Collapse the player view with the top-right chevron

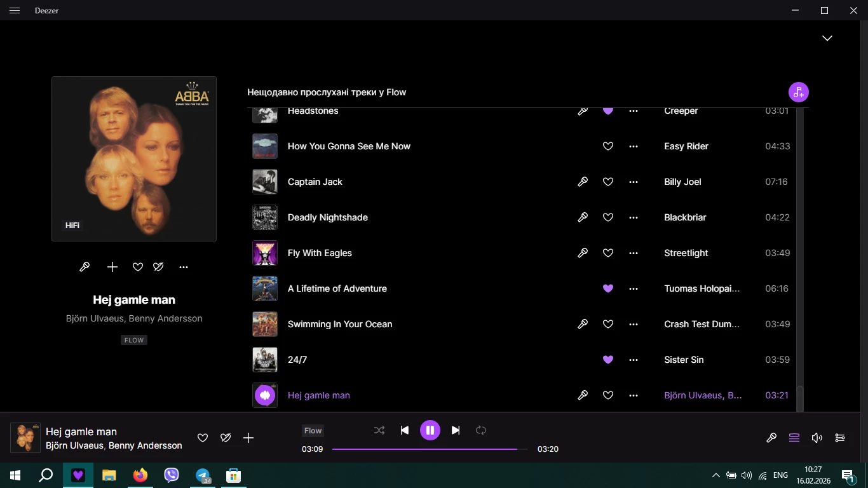[827, 38]
